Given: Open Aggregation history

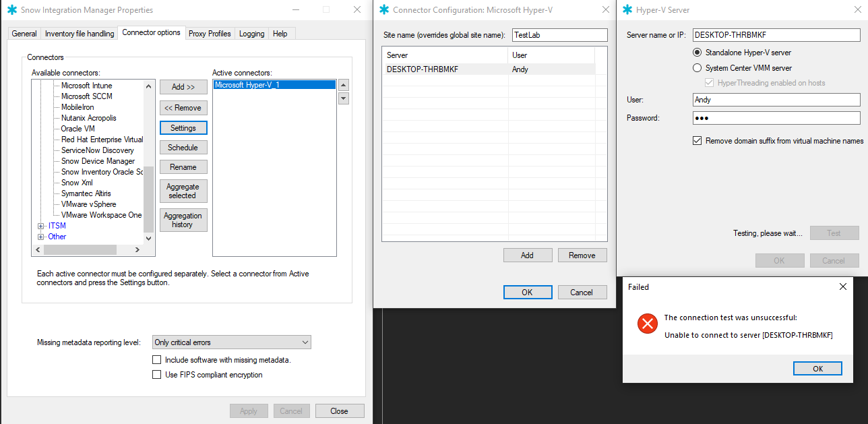Looking at the screenshot, I should coord(183,220).
